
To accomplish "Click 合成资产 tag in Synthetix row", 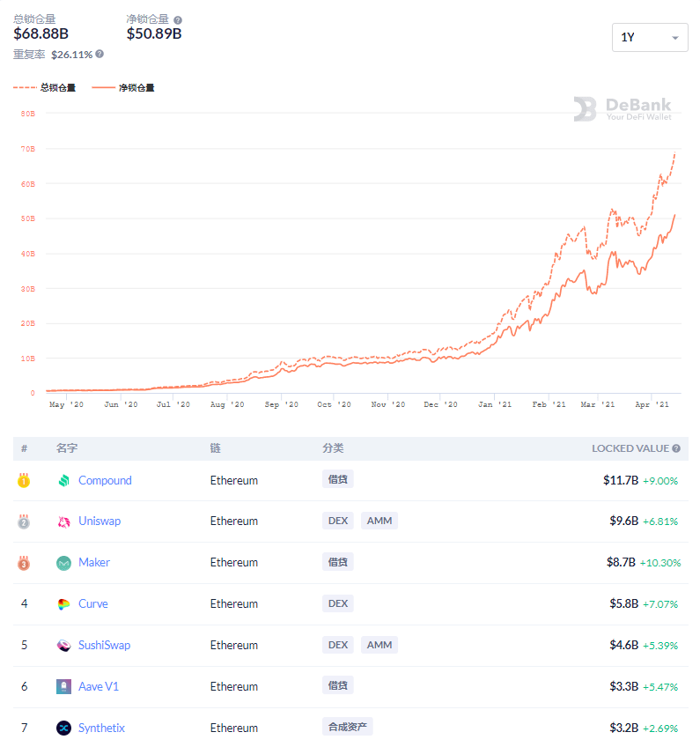I will [348, 727].
